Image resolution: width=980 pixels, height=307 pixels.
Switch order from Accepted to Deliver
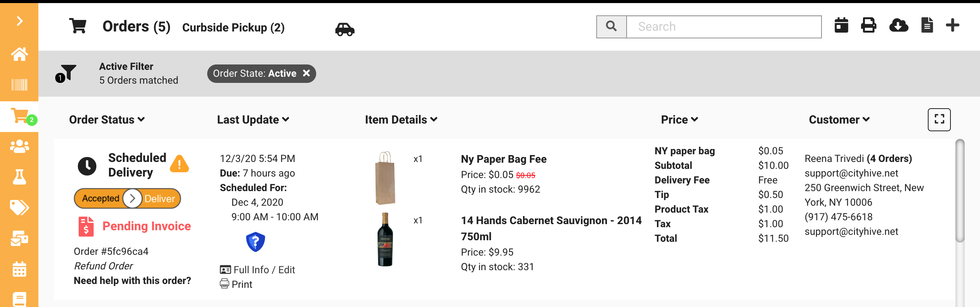[x=132, y=198]
